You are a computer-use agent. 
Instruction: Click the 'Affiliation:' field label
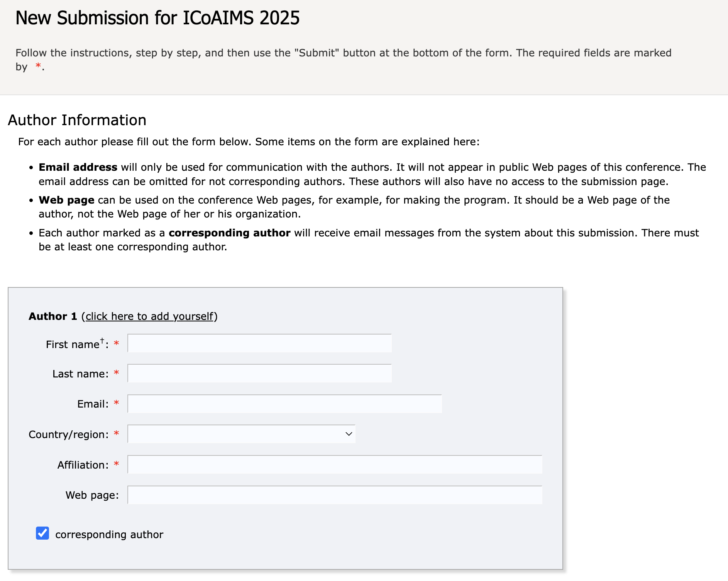click(x=83, y=465)
